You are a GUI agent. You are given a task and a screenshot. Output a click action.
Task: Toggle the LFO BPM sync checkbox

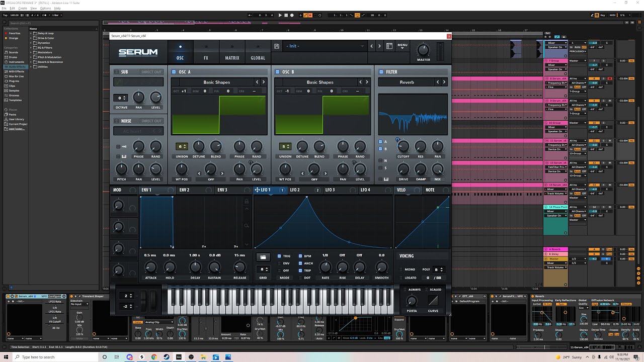(x=300, y=256)
